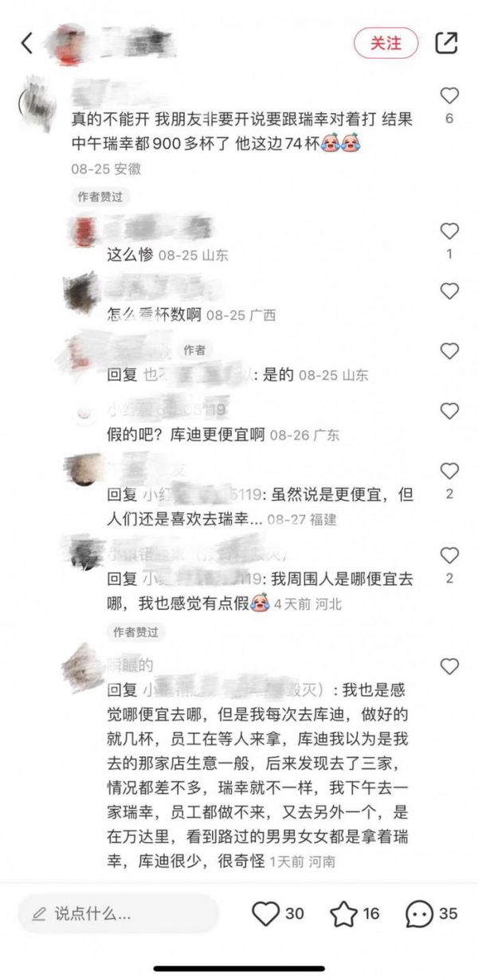478x980 pixels.
Task: Tap the red 关注 follow button
Action: tap(386, 43)
